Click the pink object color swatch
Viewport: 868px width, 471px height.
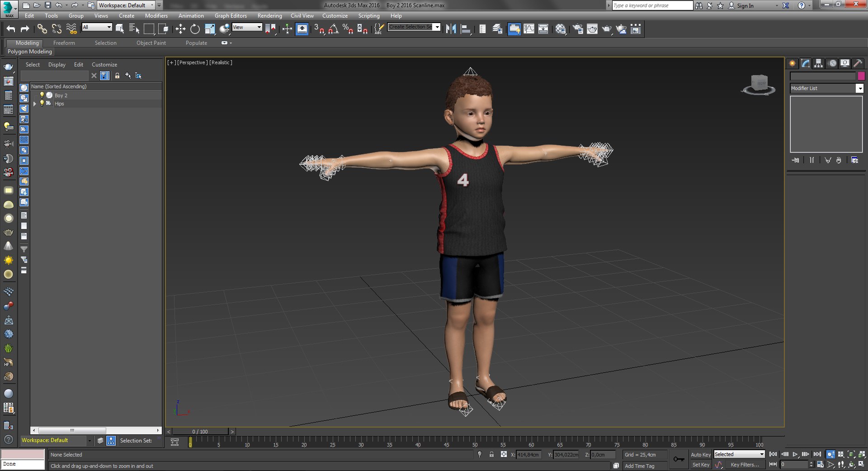pos(861,76)
